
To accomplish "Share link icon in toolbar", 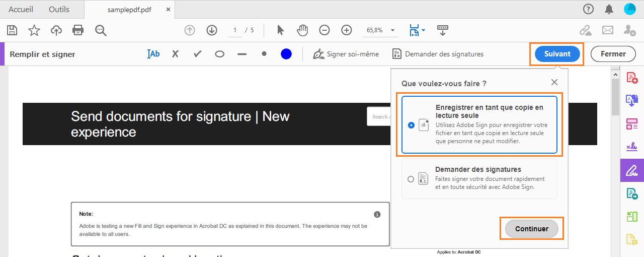I will 586,30.
